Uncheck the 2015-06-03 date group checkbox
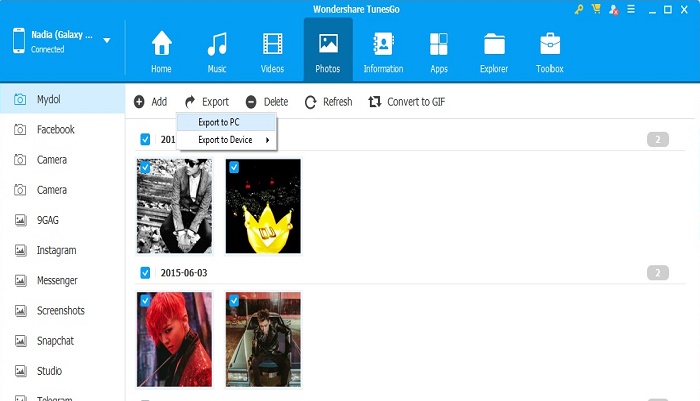Image resolution: width=700 pixels, height=401 pixels. (x=146, y=273)
